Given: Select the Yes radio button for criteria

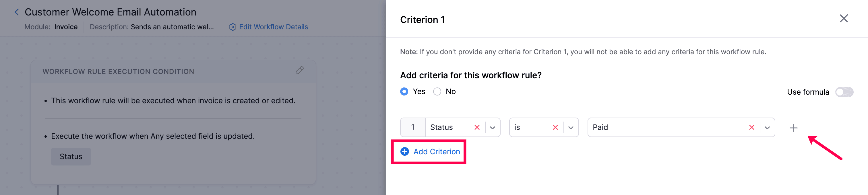Looking at the screenshot, I should (404, 91).
